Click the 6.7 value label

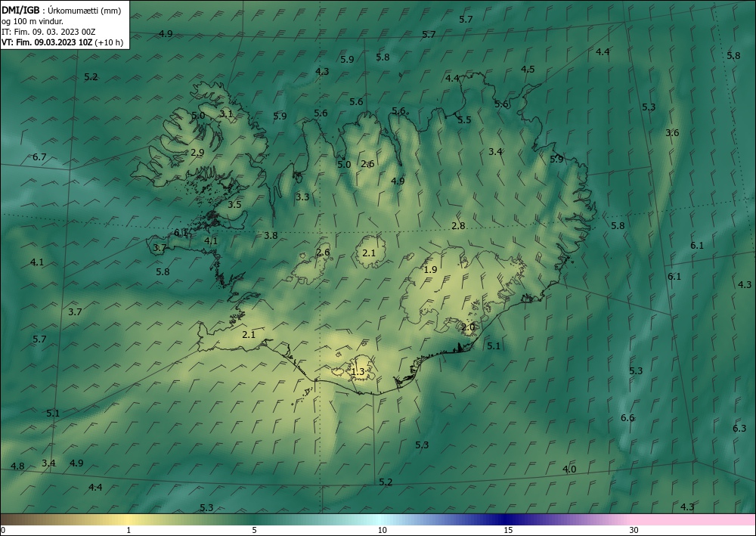[x=39, y=156]
